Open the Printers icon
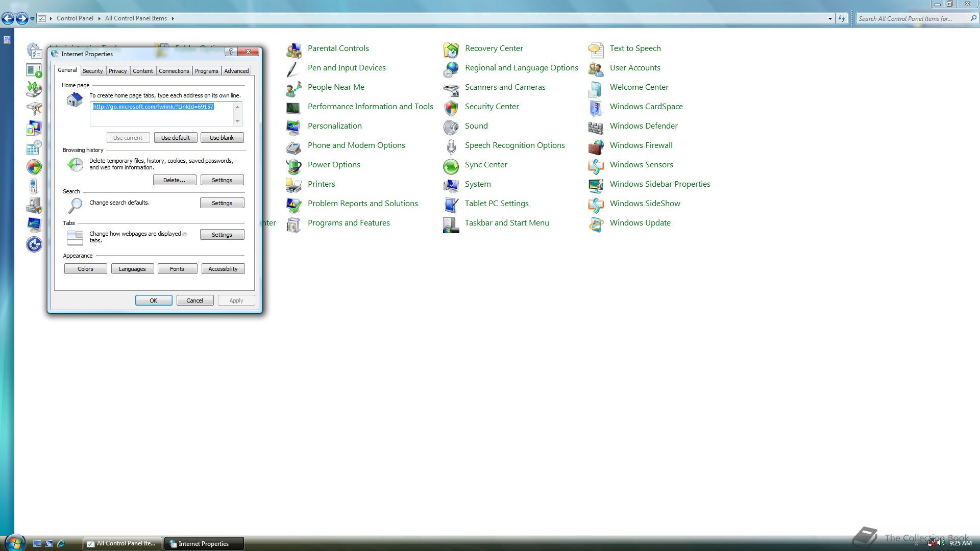Screen dimensions: 980x551 (293, 185)
